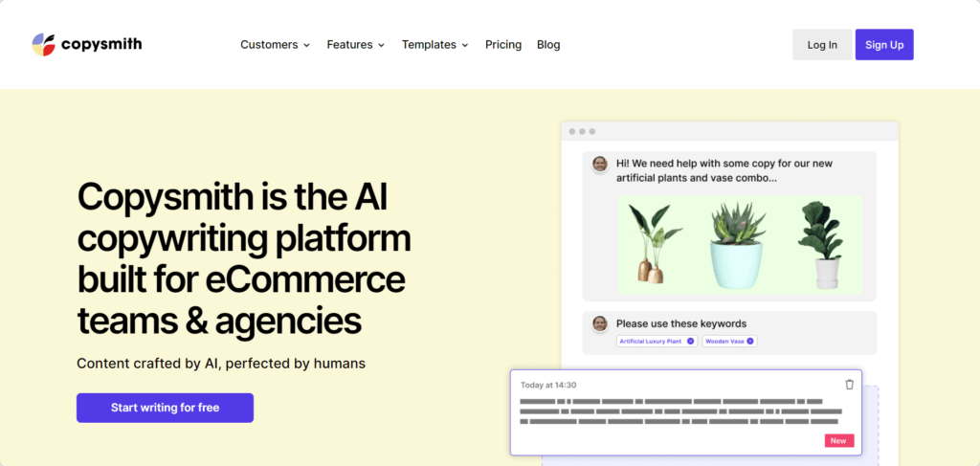The height and width of the screenshot is (466, 980).
Task: Click the Today at 14:30 timestamp
Action: pos(548,386)
